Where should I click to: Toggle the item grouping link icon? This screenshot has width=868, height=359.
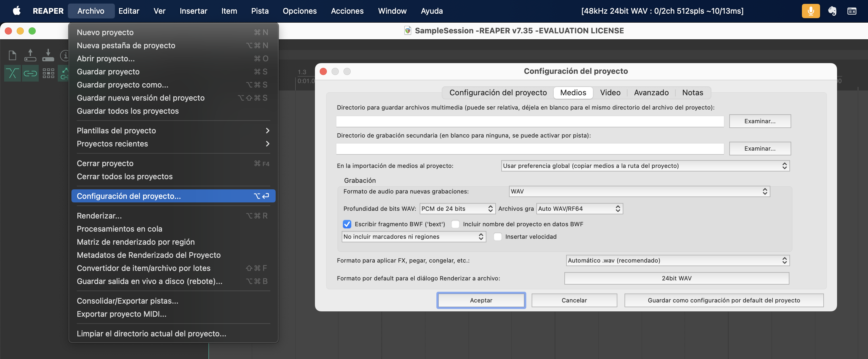click(x=30, y=73)
